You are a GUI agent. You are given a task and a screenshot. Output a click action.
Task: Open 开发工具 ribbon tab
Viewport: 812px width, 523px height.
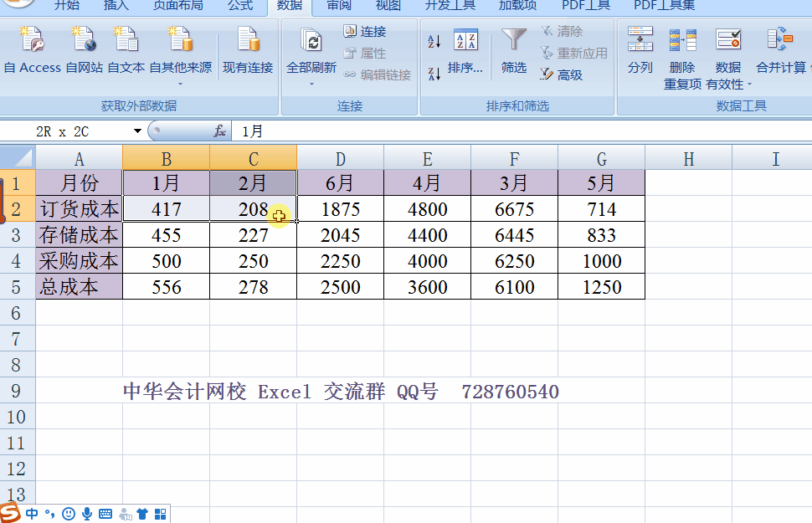point(450,5)
